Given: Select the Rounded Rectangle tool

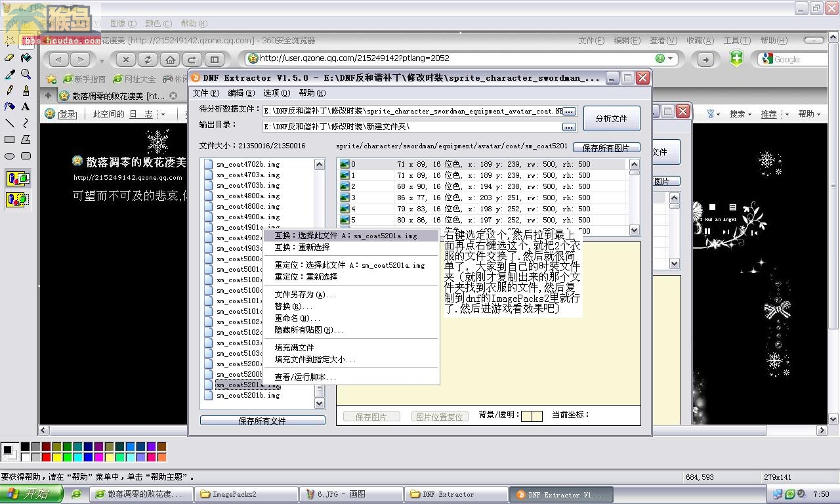Looking at the screenshot, I should pyautogui.click(x=26, y=156).
